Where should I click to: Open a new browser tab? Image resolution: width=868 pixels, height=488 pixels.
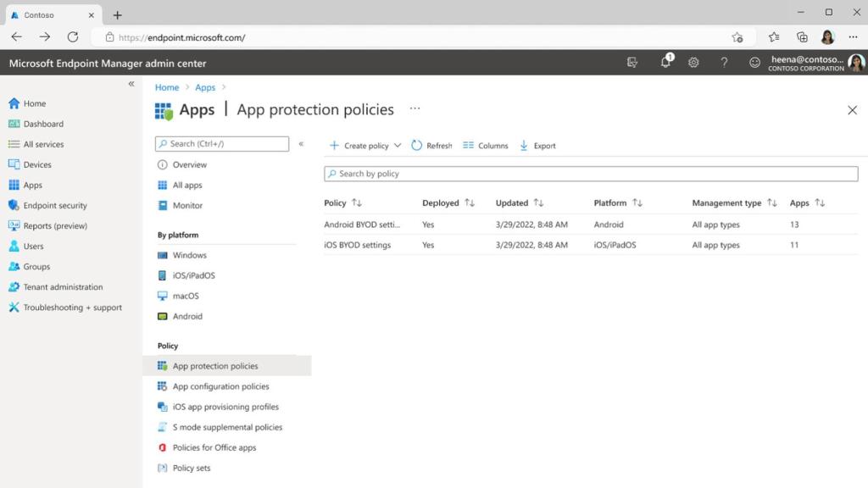[117, 15]
